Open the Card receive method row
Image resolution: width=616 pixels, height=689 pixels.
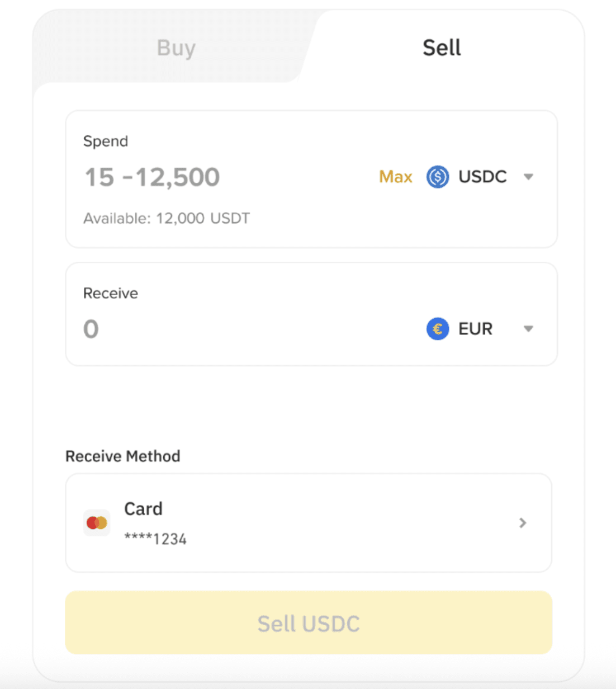point(309,523)
